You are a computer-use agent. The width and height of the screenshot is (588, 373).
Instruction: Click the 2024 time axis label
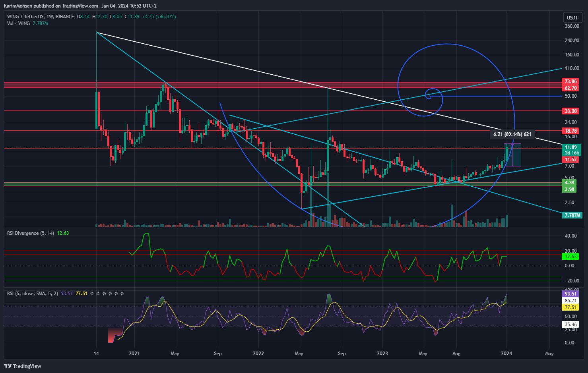pyautogui.click(x=506, y=354)
